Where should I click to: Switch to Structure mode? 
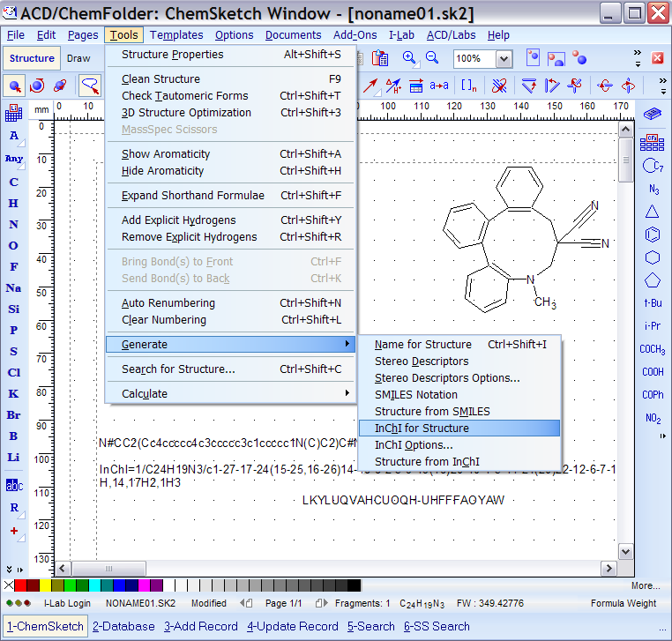32,58
